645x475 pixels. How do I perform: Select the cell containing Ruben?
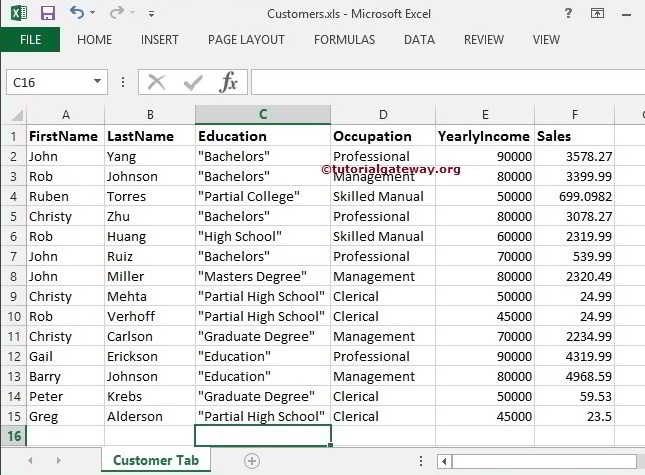[66, 196]
